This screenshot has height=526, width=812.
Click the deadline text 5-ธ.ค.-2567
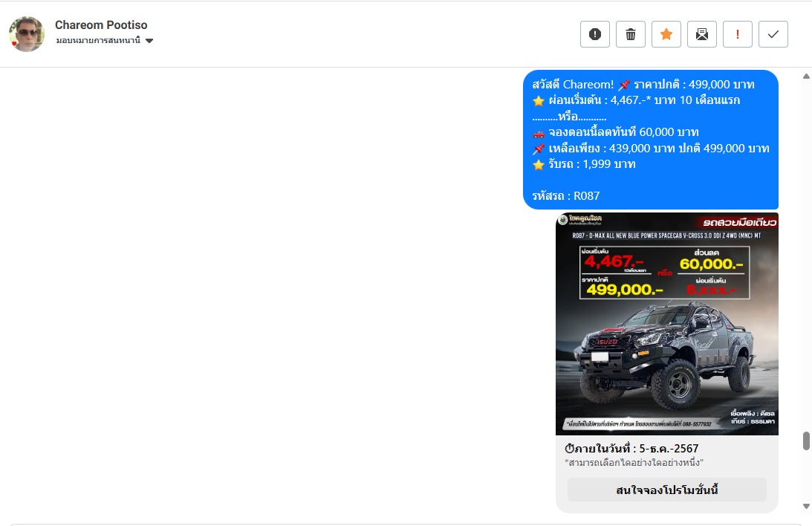[x=669, y=448]
